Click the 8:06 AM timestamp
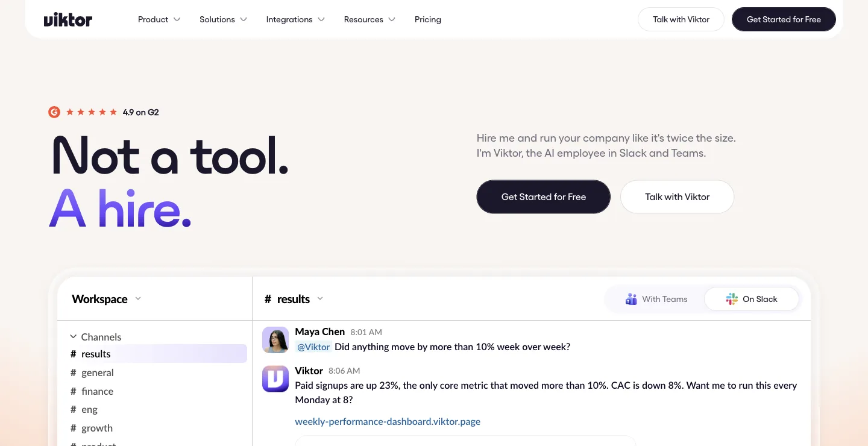The image size is (868, 446). [x=344, y=371]
